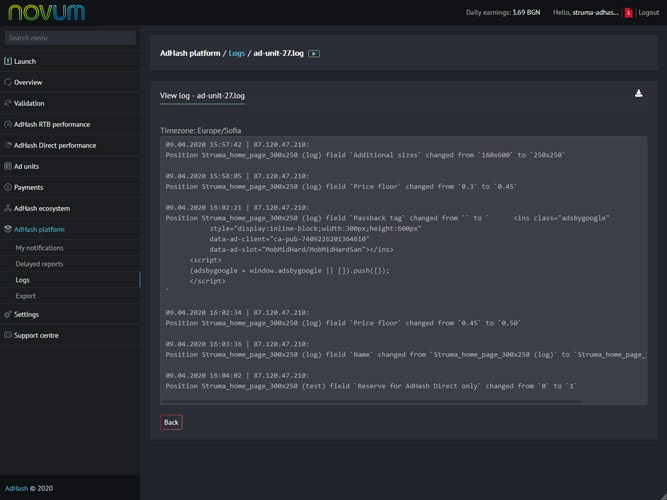Go to Validation section
Screen dimensions: 667x500
click(70, 103)
